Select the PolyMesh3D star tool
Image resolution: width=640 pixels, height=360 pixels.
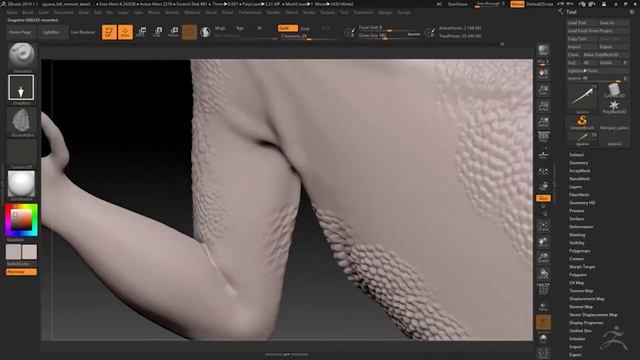click(614, 107)
